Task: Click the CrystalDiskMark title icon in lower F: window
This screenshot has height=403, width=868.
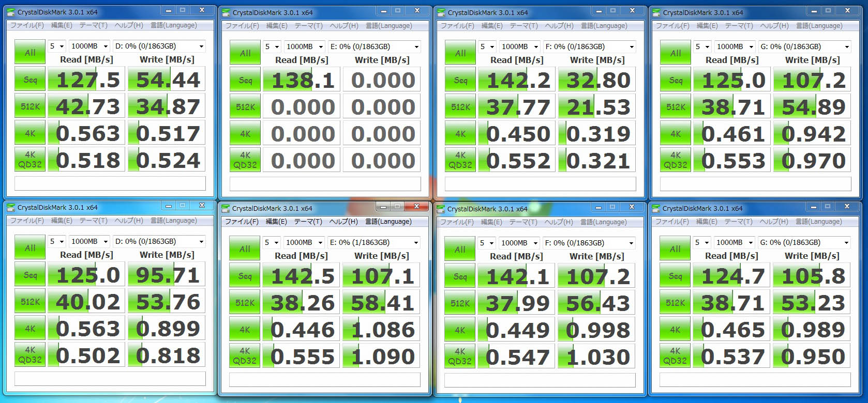Action: click(441, 209)
